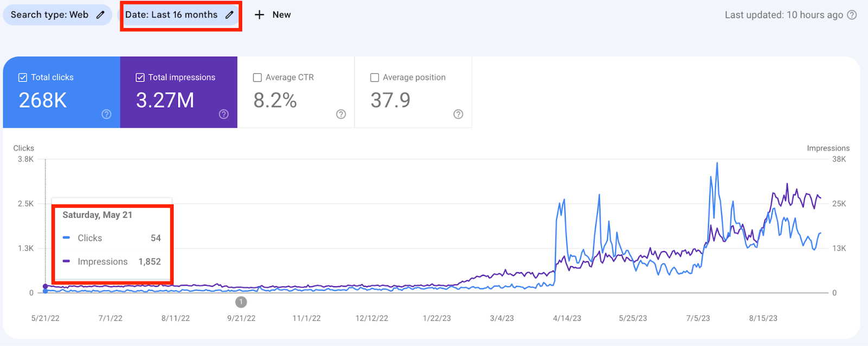Open the Date: Last 16 months filter

pos(171,15)
